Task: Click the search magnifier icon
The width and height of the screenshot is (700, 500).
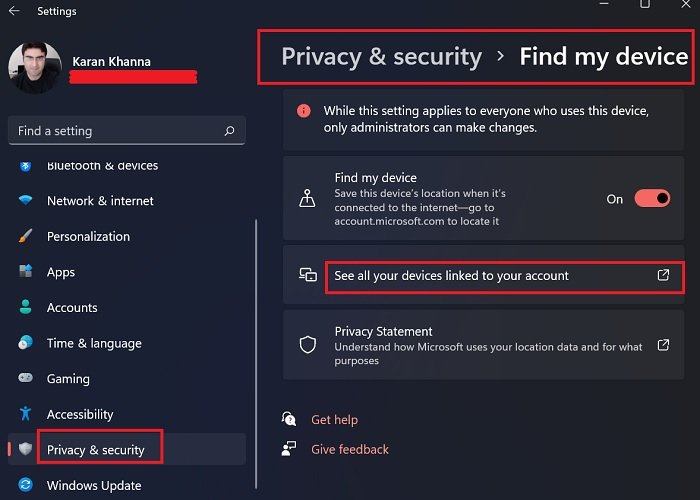Action: pyautogui.click(x=230, y=131)
